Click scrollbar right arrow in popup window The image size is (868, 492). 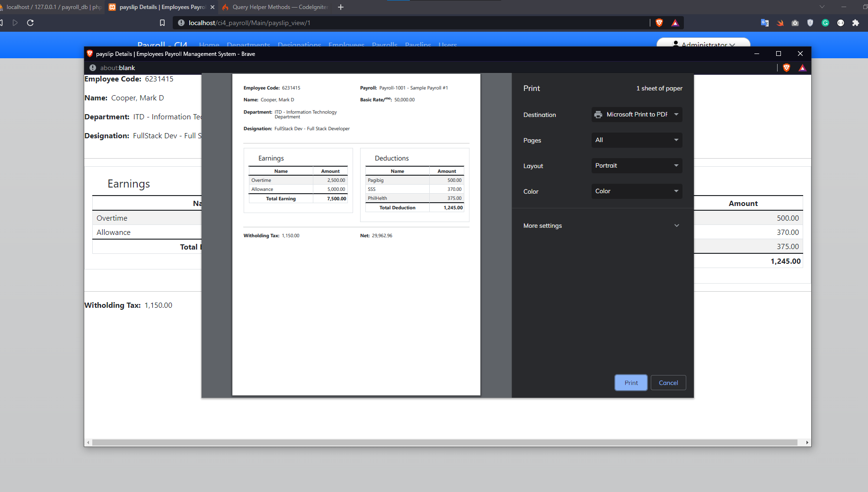click(807, 443)
